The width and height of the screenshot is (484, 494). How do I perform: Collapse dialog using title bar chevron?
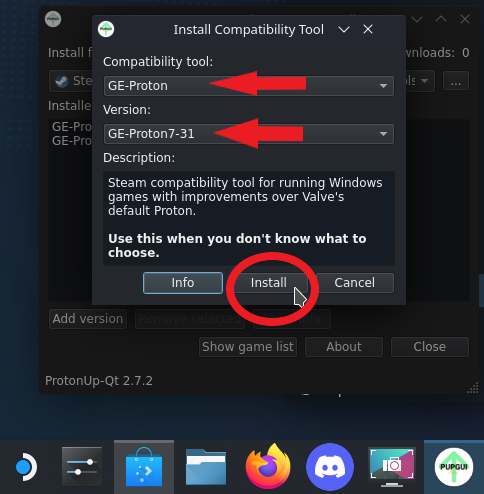[x=344, y=30]
